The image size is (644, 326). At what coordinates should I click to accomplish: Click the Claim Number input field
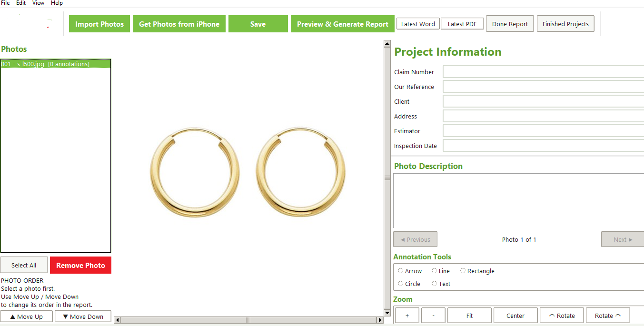[543, 72]
